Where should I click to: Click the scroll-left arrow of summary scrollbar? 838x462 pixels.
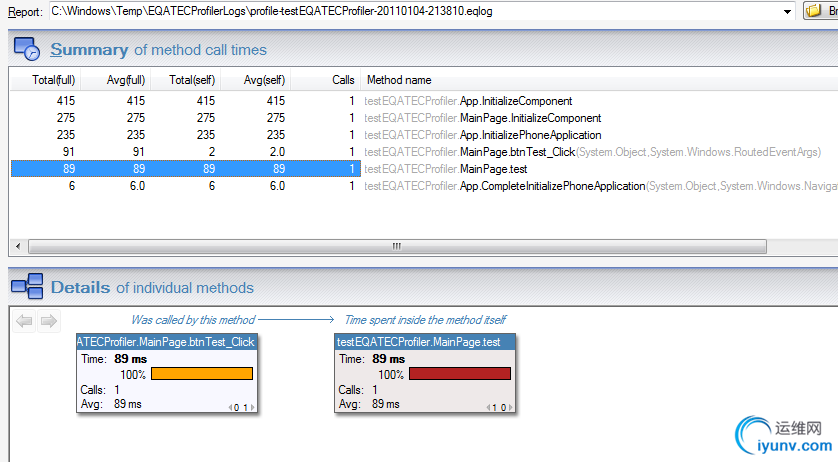pos(18,247)
